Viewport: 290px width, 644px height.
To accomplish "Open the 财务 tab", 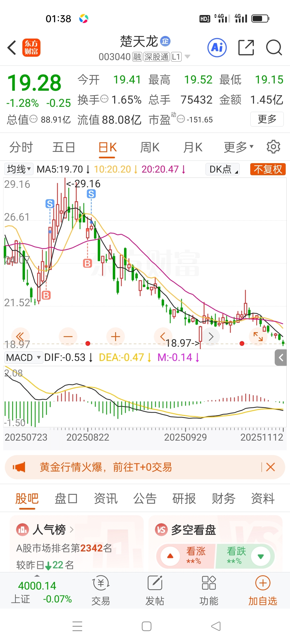I will coord(223,499).
